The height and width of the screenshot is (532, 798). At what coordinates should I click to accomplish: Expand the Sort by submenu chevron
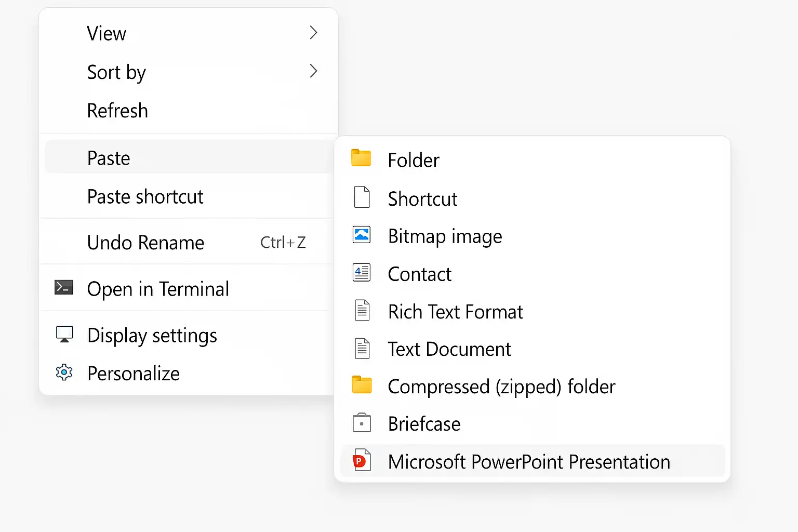[x=313, y=71]
